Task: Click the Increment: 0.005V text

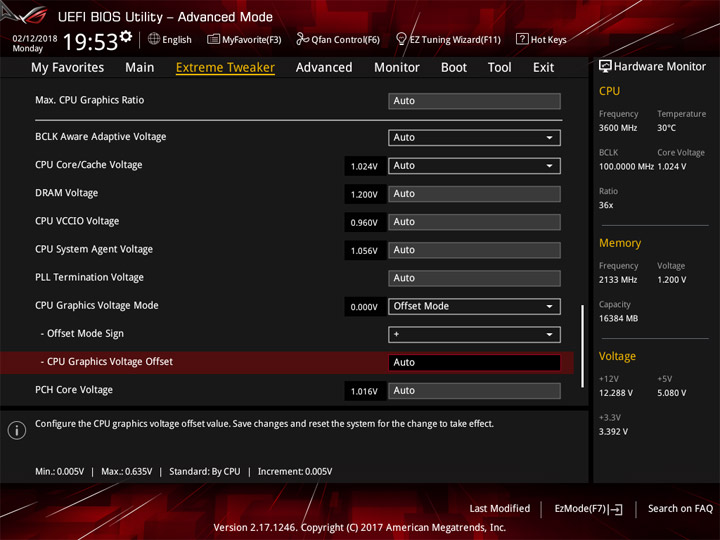Action: point(295,472)
